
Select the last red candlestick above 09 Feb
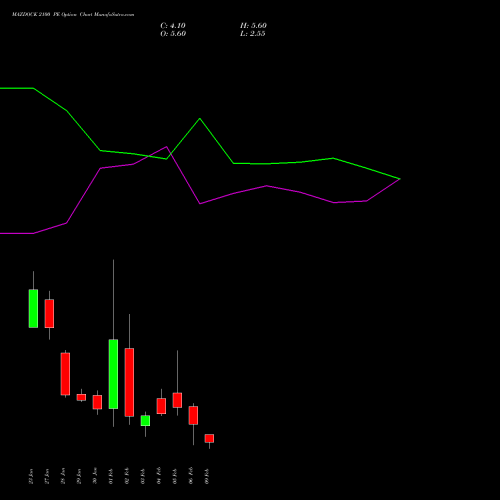coord(209,438)
